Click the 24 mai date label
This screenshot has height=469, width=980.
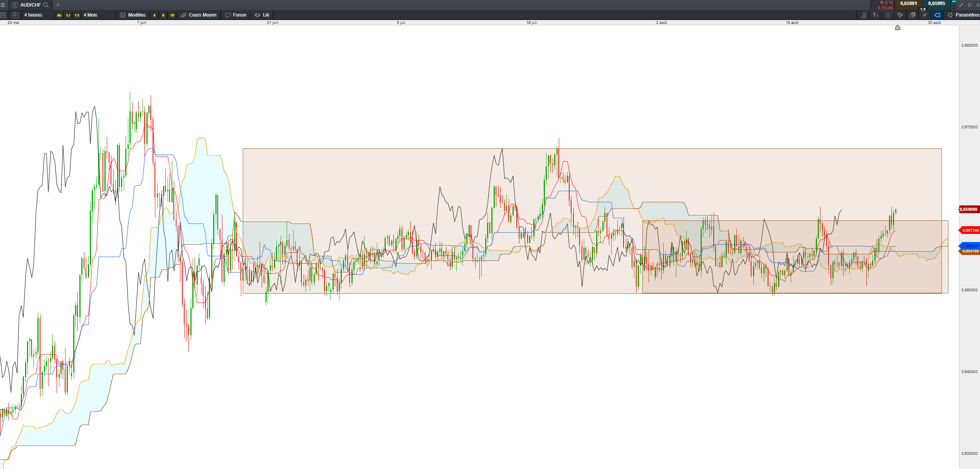[x=13, y=23]
